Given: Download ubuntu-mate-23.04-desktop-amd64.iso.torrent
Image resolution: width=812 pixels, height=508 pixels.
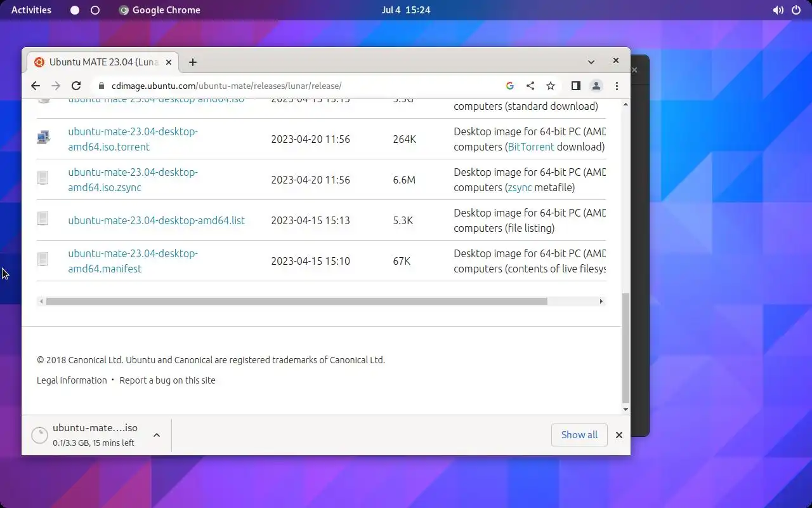Looking at the screenshot, I should pos(133,139).
